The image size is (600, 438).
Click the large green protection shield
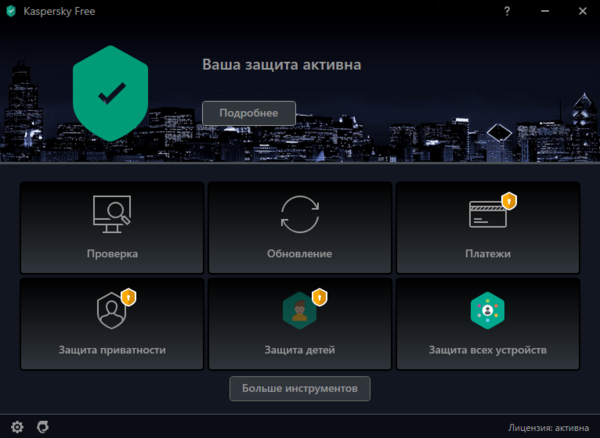click(x=110, y=93)
